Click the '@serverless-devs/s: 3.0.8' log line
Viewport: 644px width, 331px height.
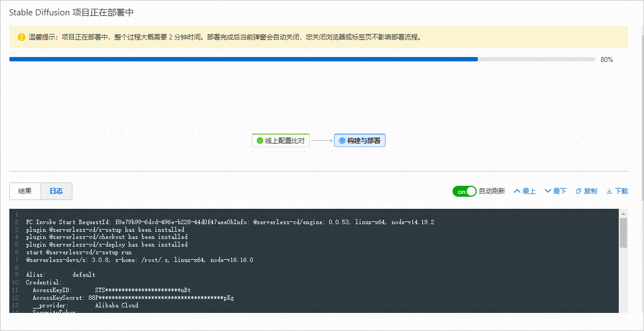click(140, 260)
